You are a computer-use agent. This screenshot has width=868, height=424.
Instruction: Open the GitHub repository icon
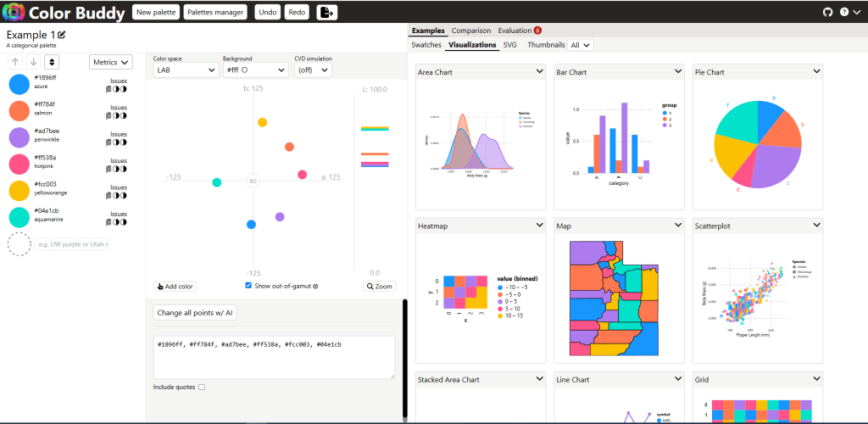828,12
